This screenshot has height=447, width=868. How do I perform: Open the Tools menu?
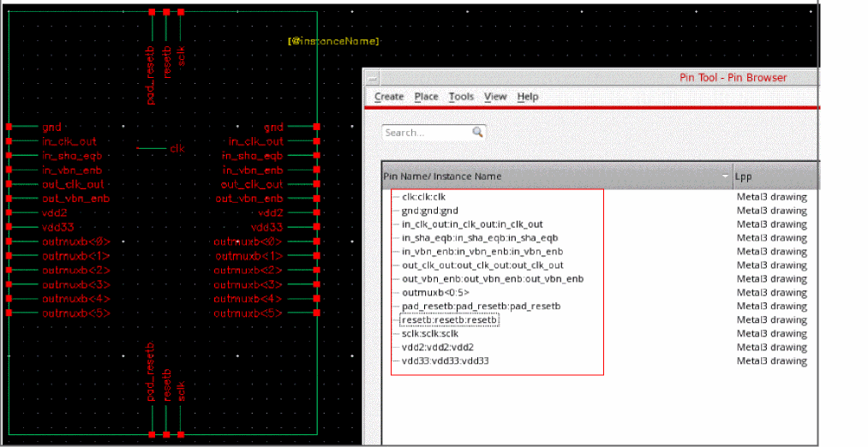coord(461,97)
